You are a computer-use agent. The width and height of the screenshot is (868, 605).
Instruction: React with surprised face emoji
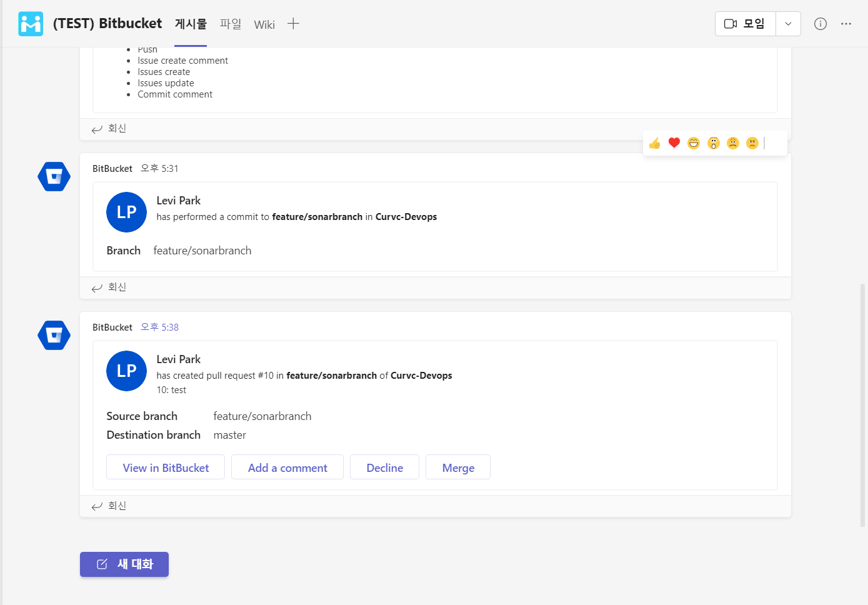[714, 143]
